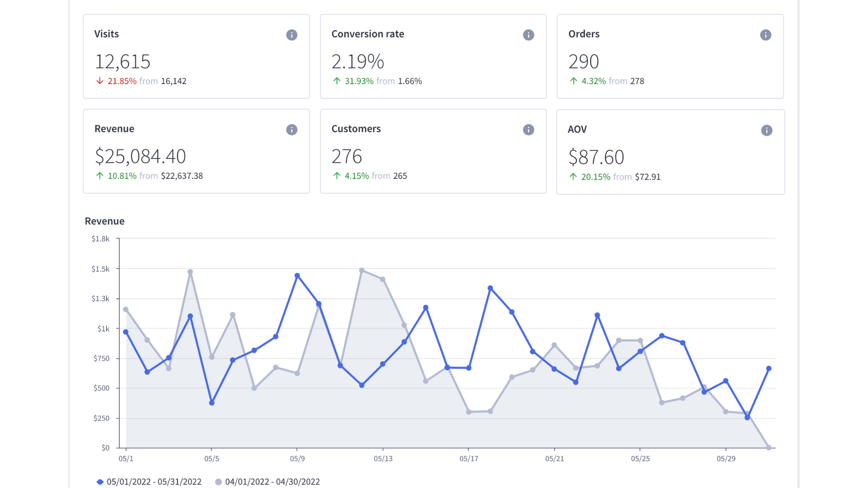Open the Revenue card info icon
This screenshot has height=488, width=868.
coord(292,130)
